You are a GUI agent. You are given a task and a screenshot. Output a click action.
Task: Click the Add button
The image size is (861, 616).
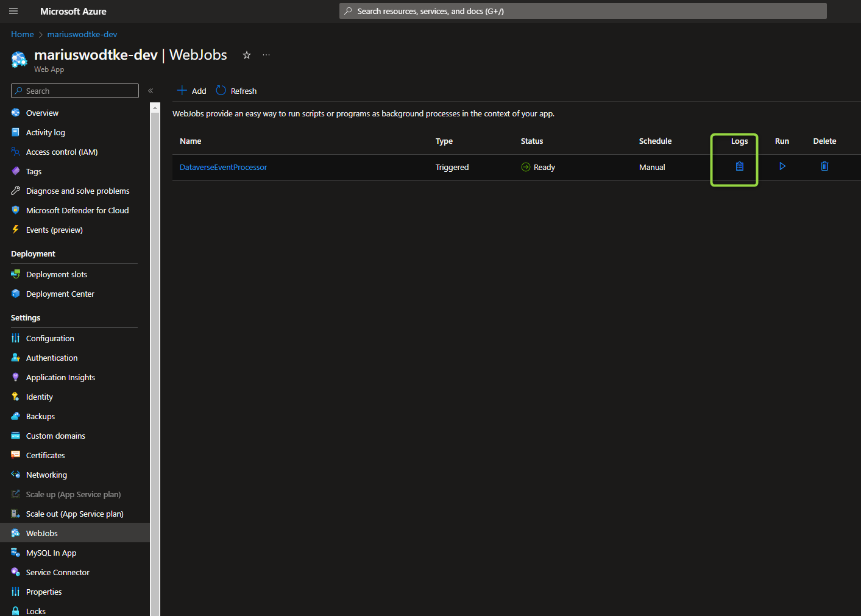[191, 91]
